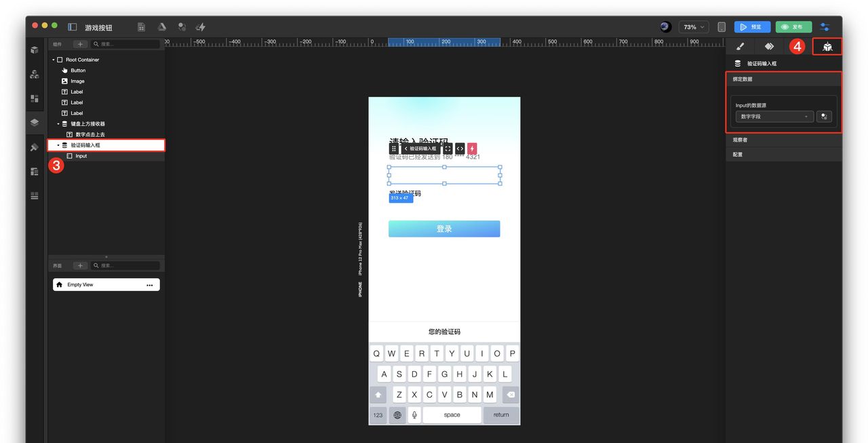Click the drag handle on canvas selection toolbar

(x=394, y=149)
